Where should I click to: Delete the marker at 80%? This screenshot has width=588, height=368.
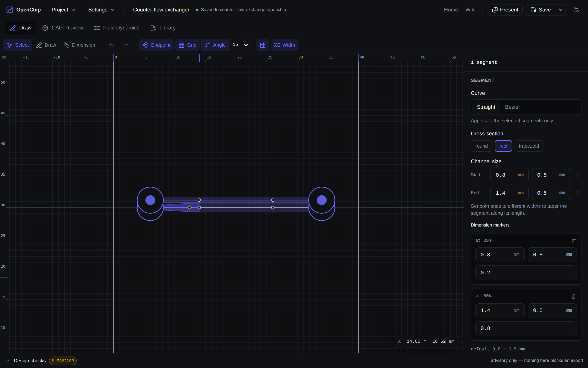point(574,296)
